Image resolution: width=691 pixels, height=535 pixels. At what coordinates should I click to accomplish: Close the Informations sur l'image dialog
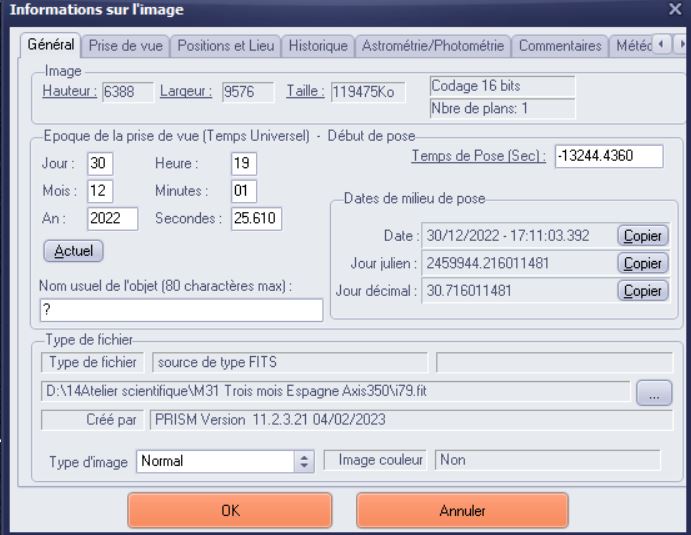pyautogui.click(x=675, y=10)
